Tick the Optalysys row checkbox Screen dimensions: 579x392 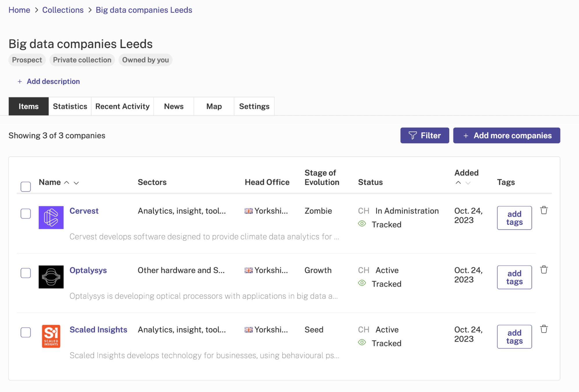click(26, 273)
